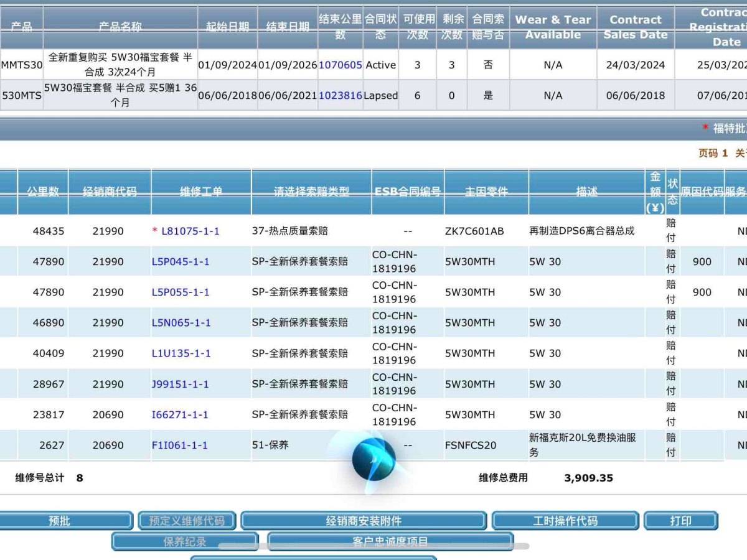
Task: Open repair order L5P045-1-1
Action: (x=181, y=262)
